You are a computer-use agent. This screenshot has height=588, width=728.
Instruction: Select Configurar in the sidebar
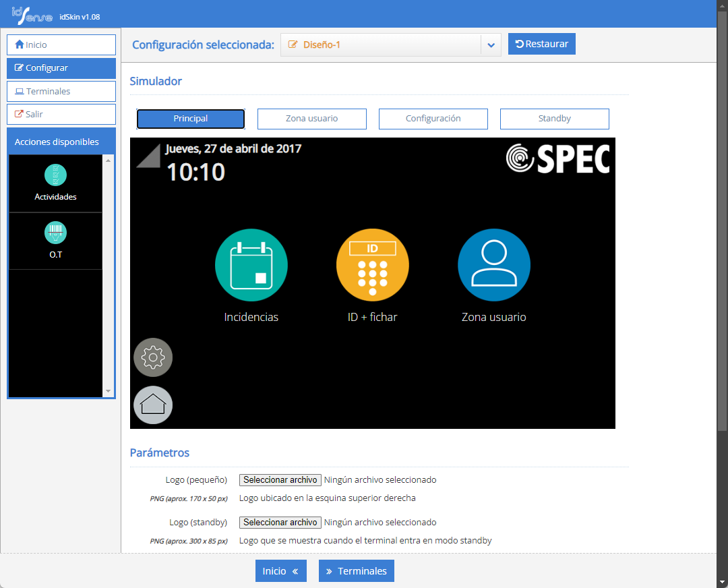click(61, 68)
